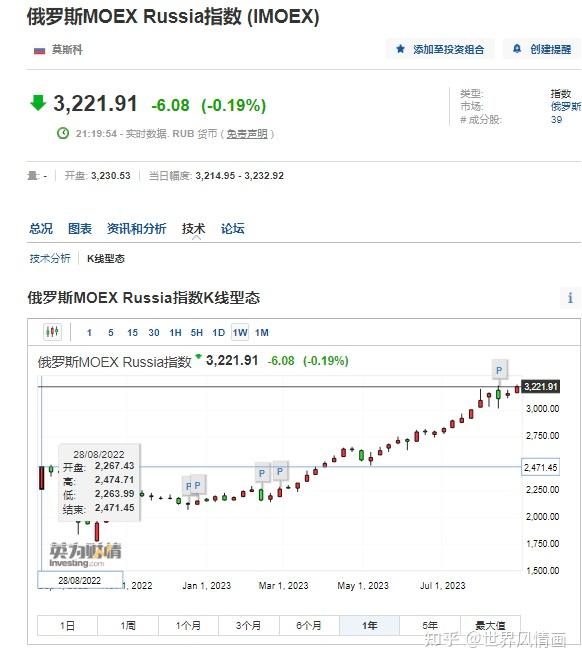
Task: Open the 资讯和分析 tab
Action: (x=137, y=229)
